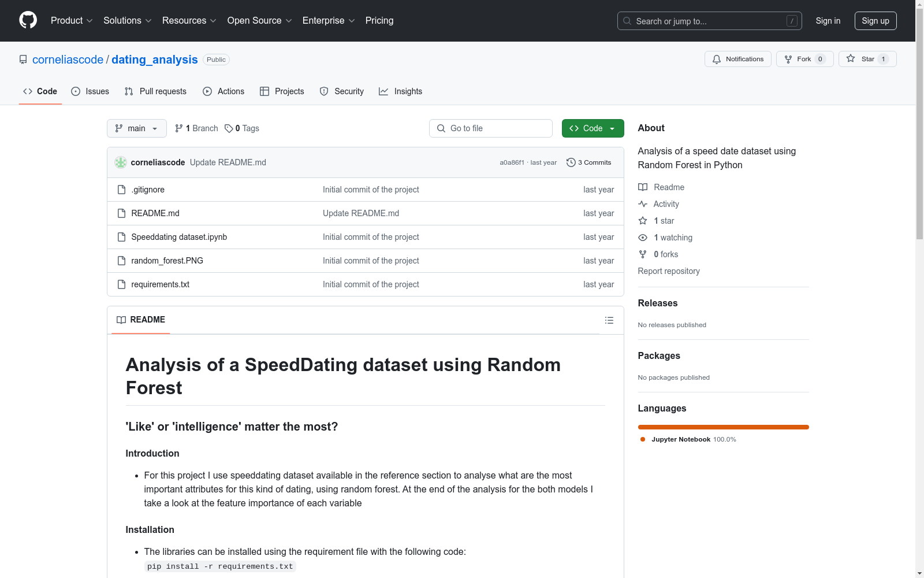Switch to the Security tab
Image resolution: width=924 pixels, height=578 pixels.
[x=342, y=91]
